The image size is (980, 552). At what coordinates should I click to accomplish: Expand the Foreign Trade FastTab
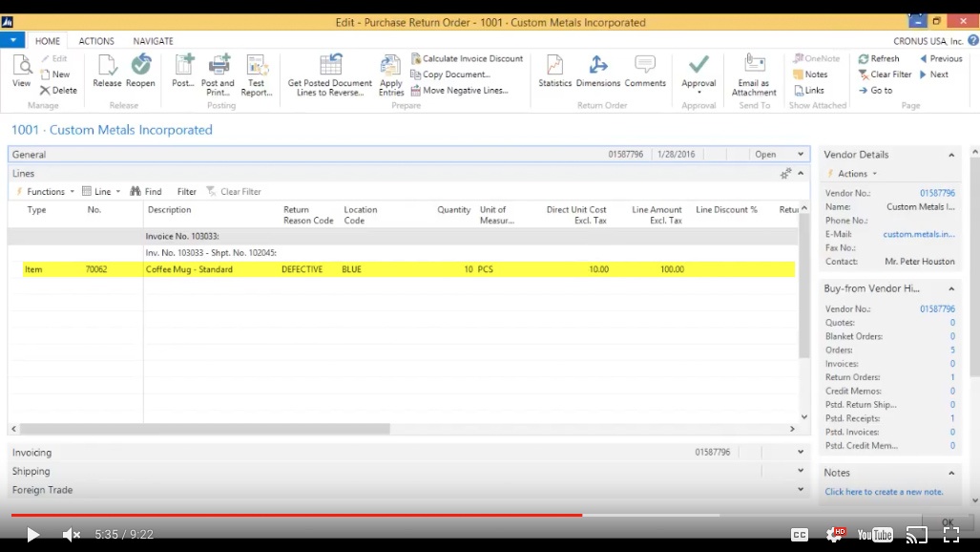coord(800,489)
